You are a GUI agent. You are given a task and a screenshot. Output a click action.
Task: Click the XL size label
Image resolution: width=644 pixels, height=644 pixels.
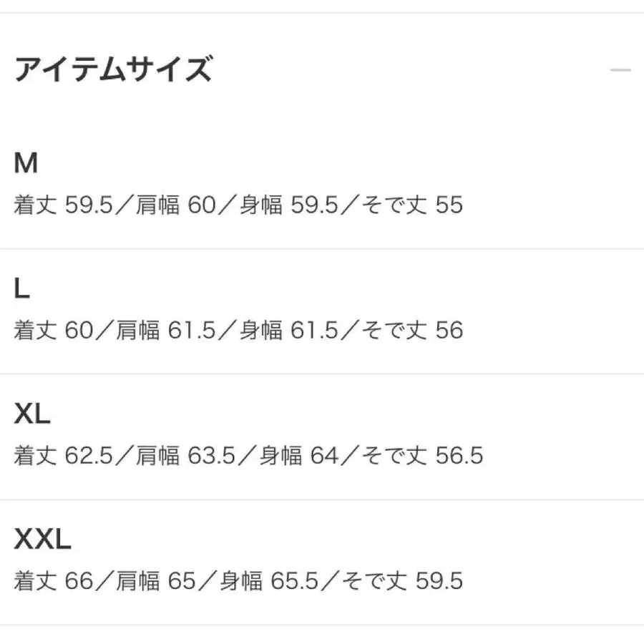point(30,414)
